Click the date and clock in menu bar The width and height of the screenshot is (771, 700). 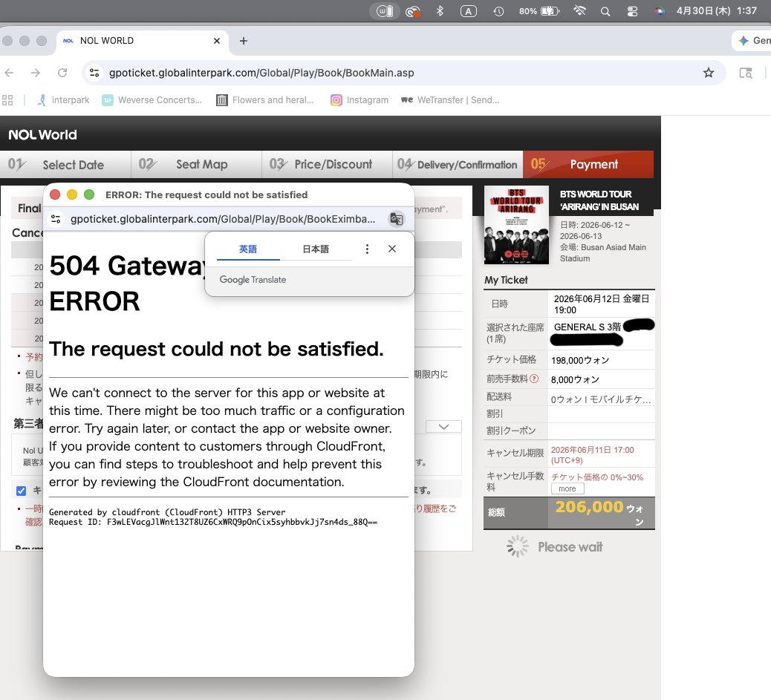717,11
